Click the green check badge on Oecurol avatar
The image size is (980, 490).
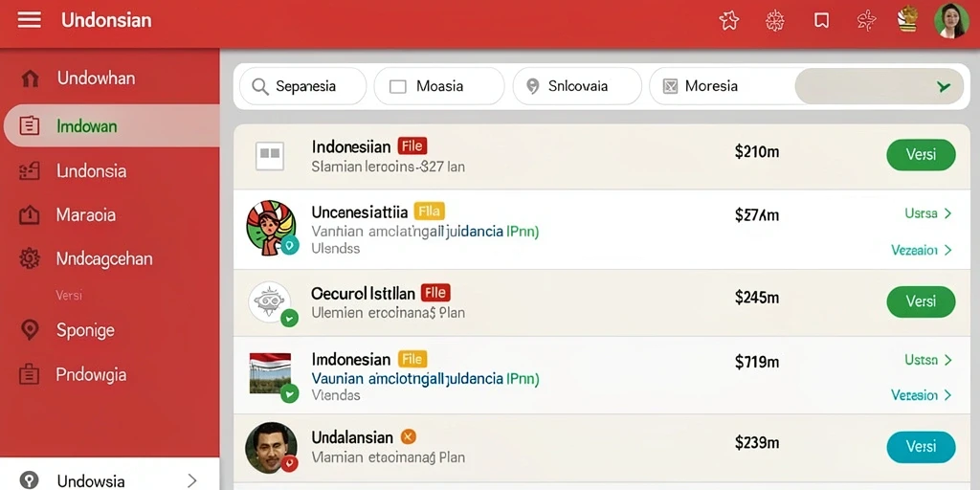(x=289, y=318)
